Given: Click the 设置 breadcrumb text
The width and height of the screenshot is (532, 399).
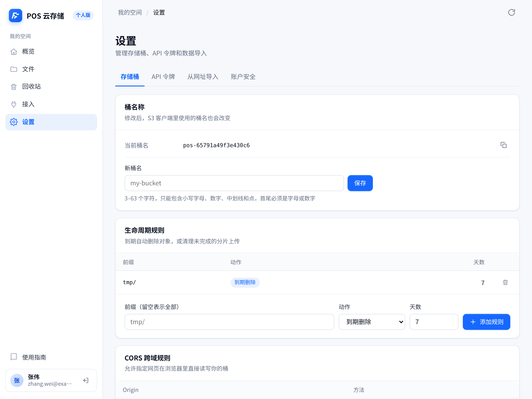Looking at the screenshot, I should [x=159, y=12].
